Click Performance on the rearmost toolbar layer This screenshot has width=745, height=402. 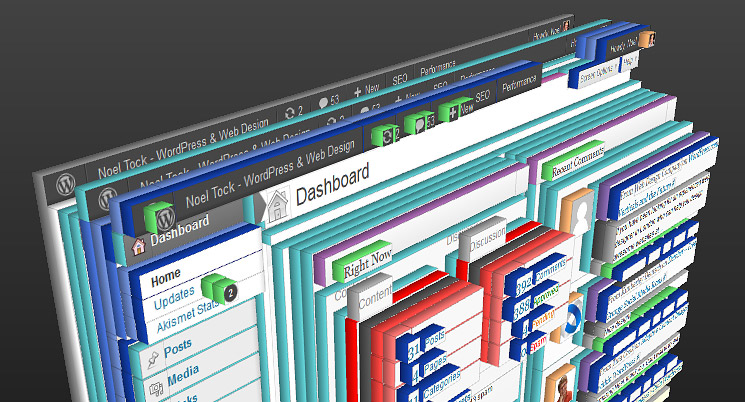[438, 68]
